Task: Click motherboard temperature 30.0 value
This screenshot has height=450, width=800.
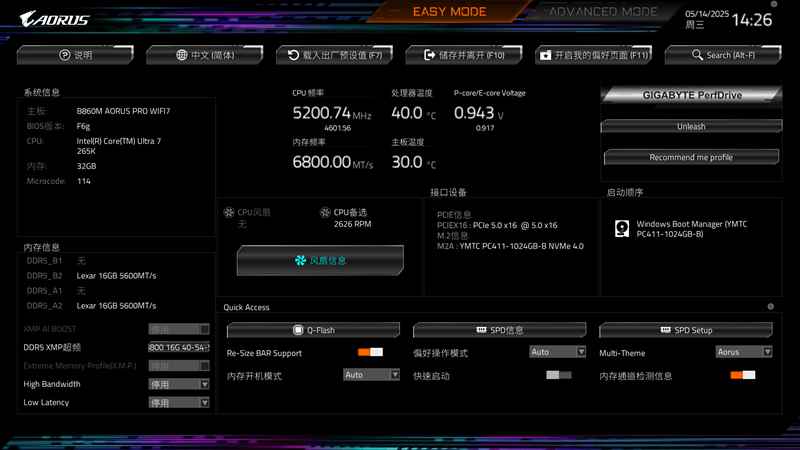Action: click(x=407, y=162)
